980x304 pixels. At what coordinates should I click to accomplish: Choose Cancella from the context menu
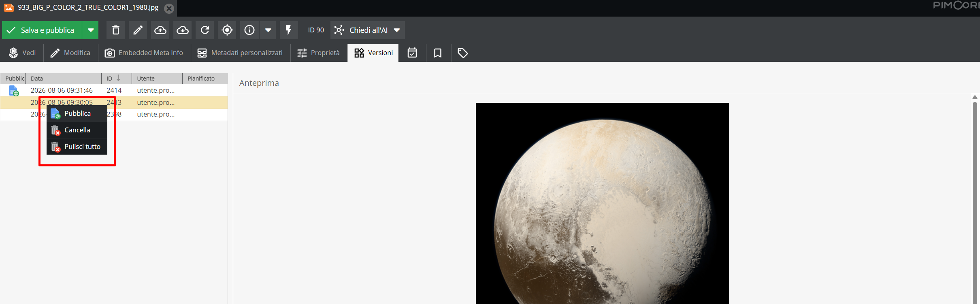[x=77, y=130]
